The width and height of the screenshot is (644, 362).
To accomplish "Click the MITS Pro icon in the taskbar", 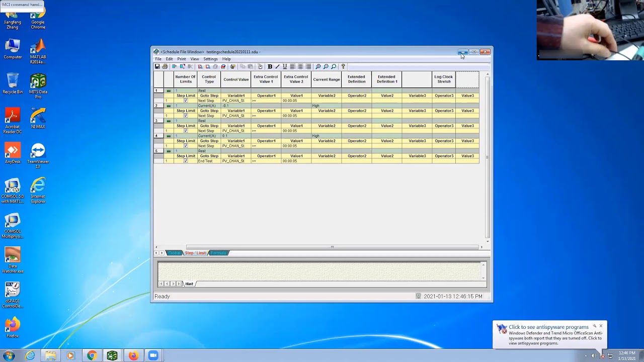I will (112, 355).
